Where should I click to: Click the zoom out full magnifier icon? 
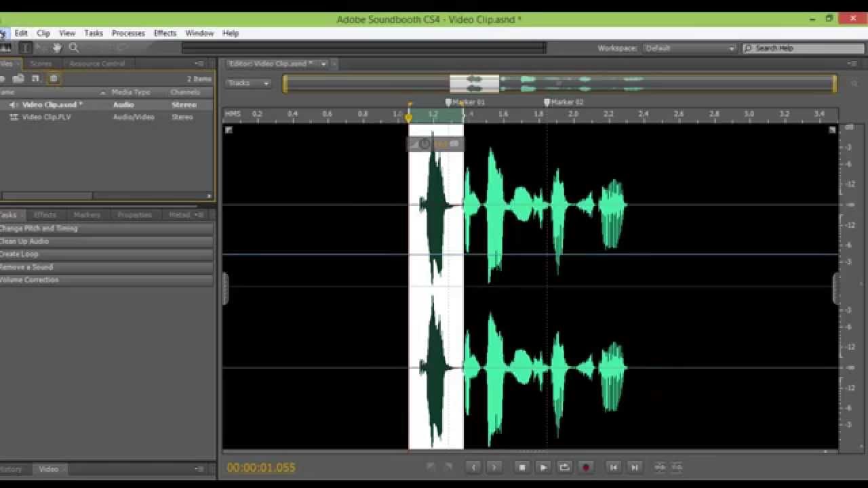(854, 83)
